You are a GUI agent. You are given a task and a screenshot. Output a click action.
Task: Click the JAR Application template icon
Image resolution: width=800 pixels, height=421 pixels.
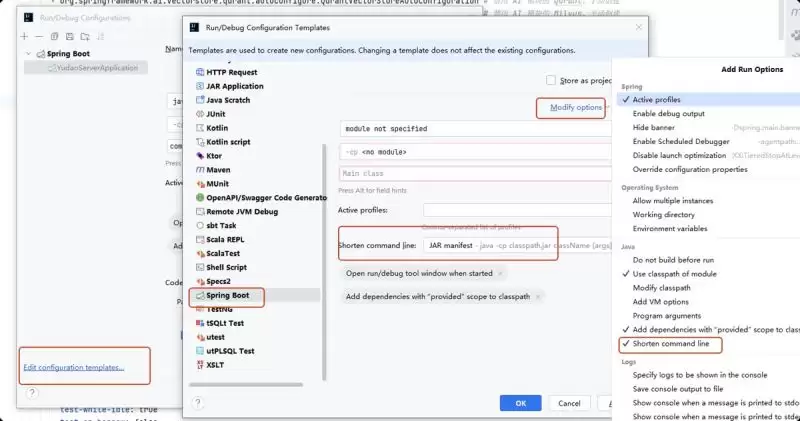click(200, 86)
